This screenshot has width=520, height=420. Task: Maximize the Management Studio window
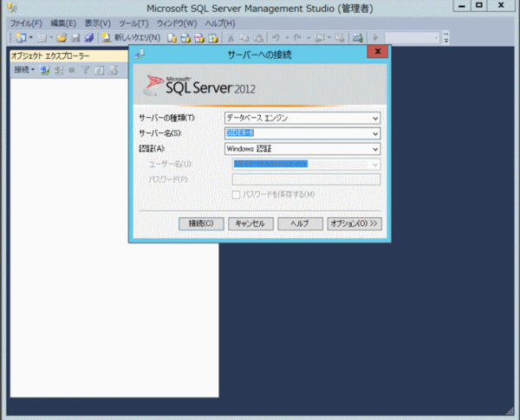coord(479,6)
